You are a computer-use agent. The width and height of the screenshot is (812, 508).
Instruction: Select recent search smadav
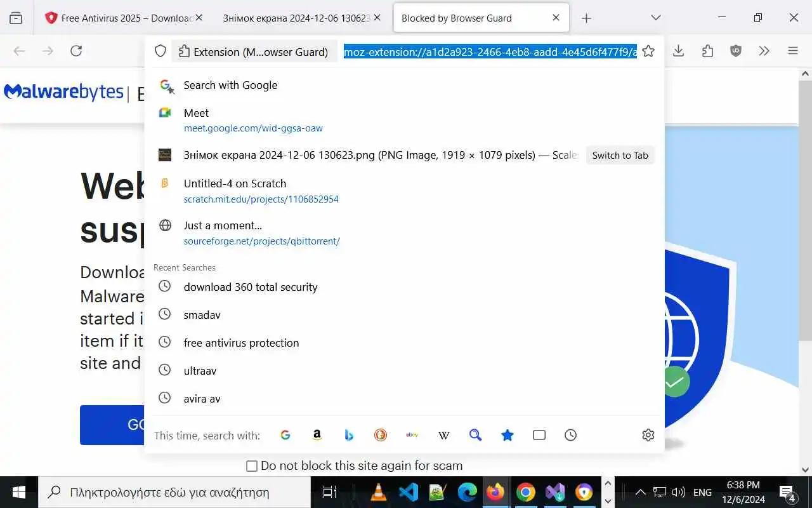coord(404,315)
